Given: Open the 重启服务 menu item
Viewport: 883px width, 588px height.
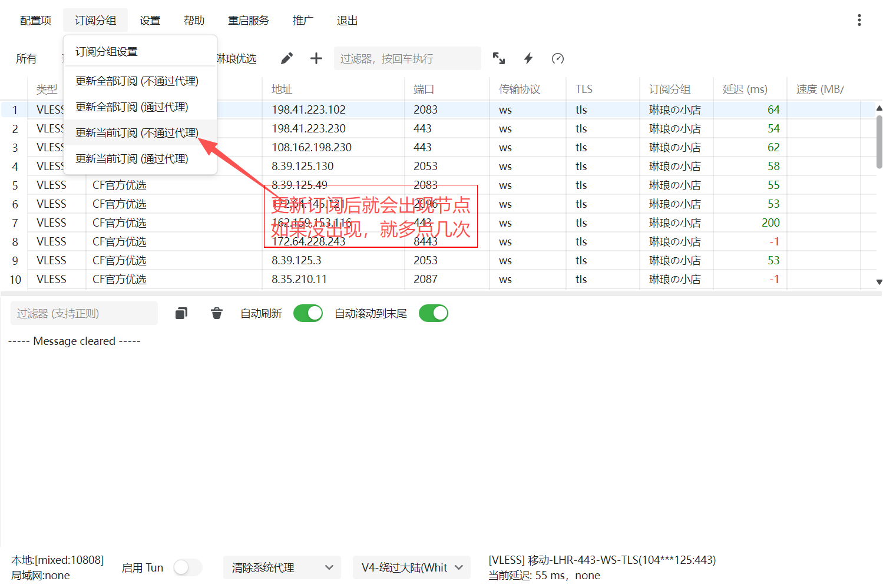Looking at the screenshot, I should point(249,21).
